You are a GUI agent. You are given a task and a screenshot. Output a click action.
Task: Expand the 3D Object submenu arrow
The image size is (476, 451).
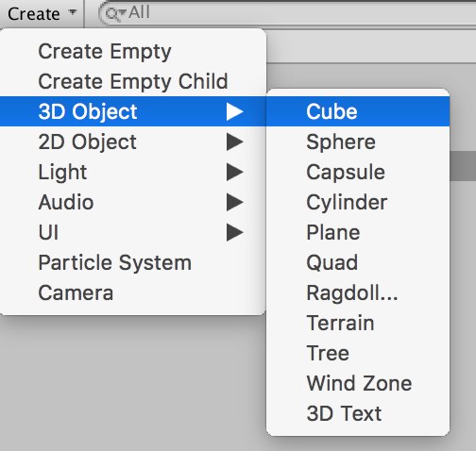[x=235, y=111]
